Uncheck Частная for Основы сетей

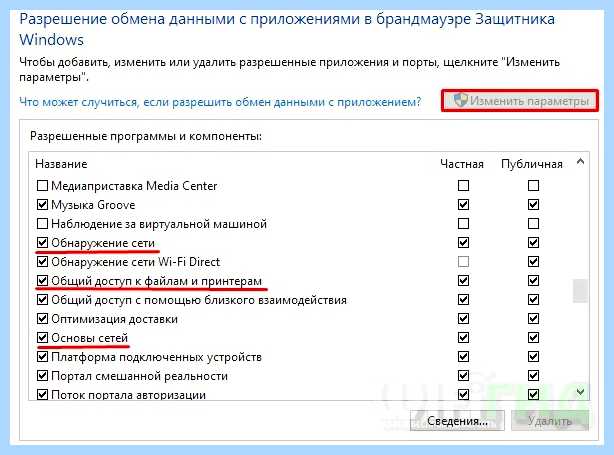463,338
